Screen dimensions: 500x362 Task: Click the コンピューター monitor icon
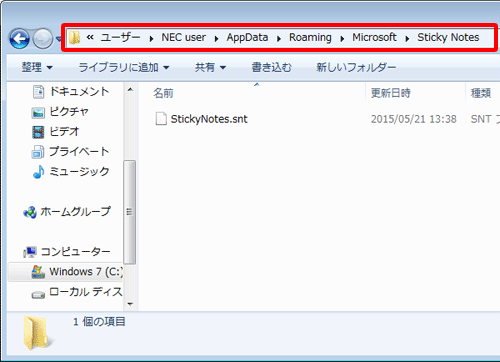[x=30, y=252]
